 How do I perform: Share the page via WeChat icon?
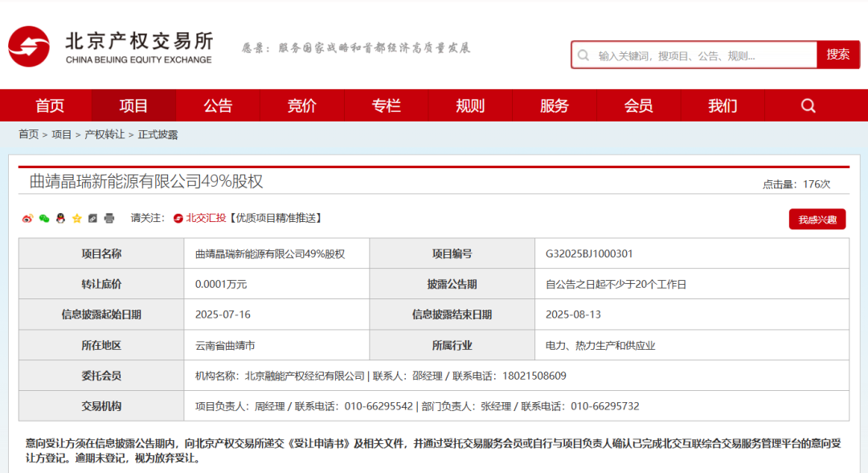[x=43, y=218]
